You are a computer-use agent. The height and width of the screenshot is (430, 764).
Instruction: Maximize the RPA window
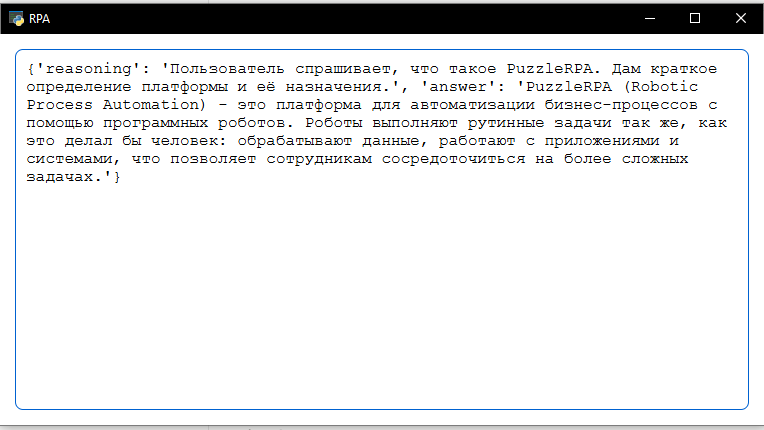point(695,19)
